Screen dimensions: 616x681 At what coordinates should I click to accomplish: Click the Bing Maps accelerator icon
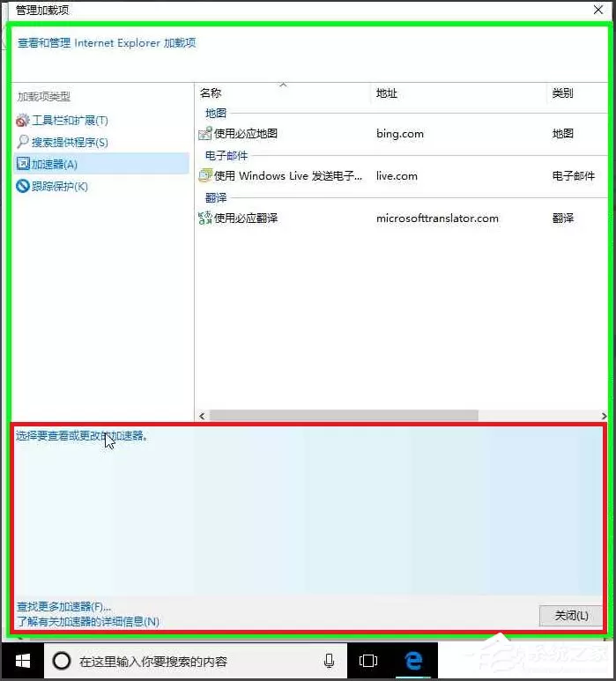205,133
